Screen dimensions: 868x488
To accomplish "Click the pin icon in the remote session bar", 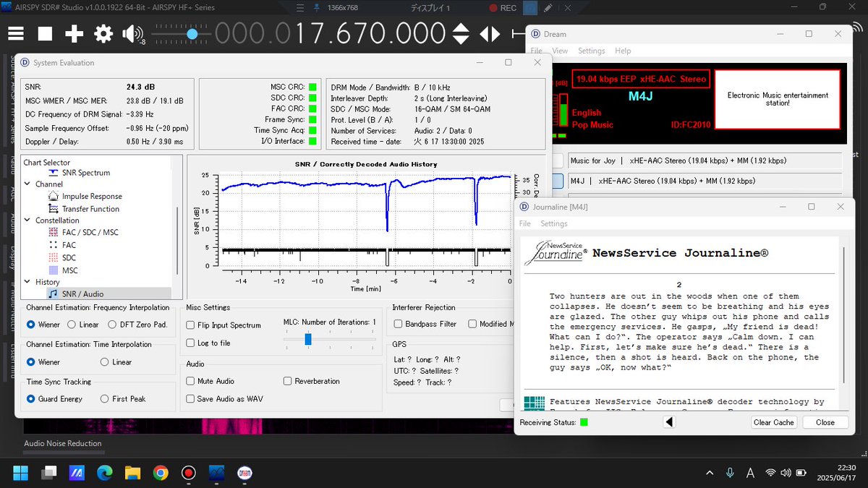I will pyautogui.click(x=317, y=8).
